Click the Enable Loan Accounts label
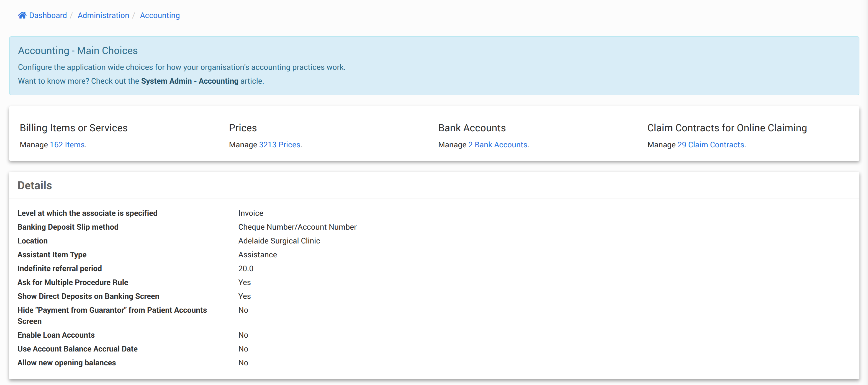 coord(56,335)
